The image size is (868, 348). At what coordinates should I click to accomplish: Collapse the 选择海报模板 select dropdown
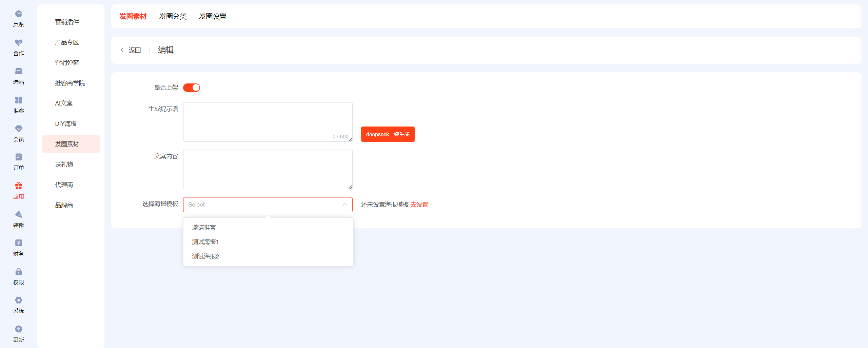pos(344,205)
